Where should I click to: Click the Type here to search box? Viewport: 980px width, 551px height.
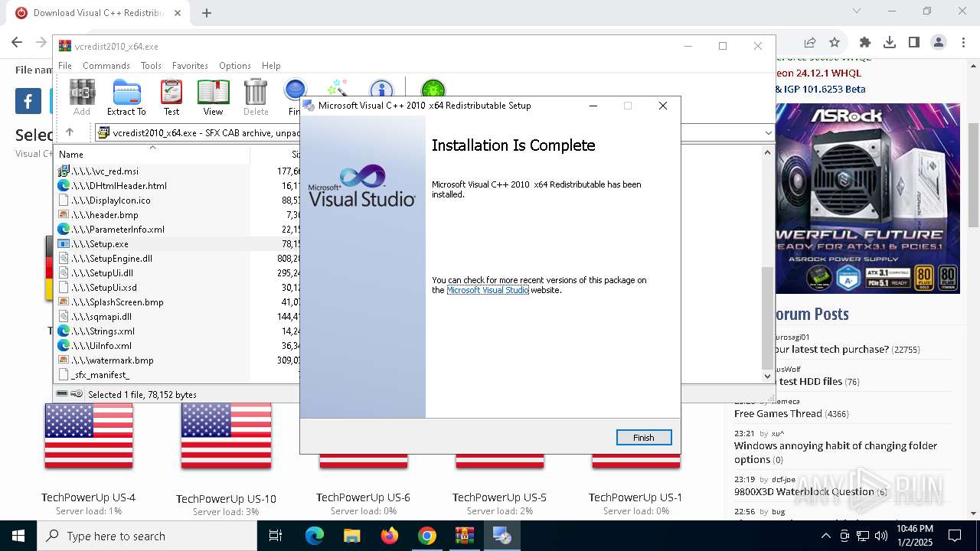coord(147,536)
